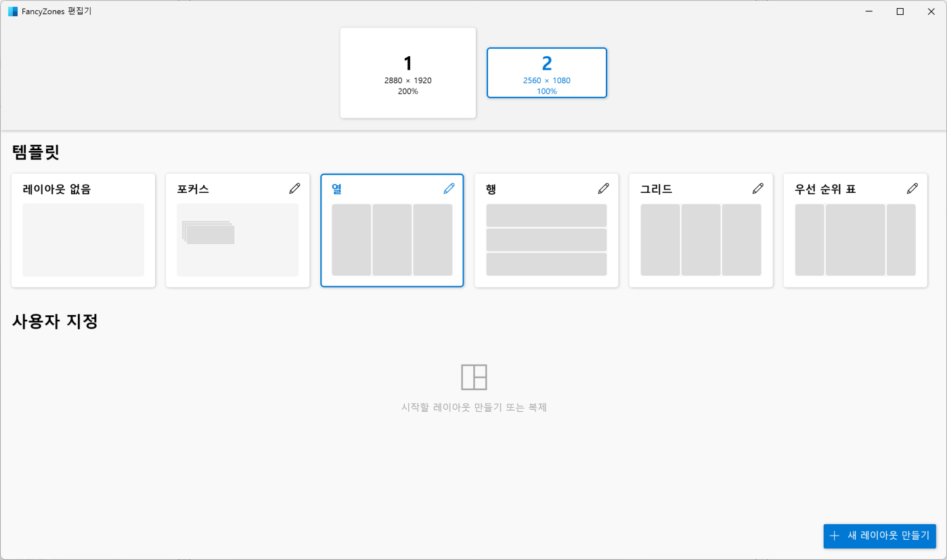Edit the 행 template with pencil icon
947x560 pixels.
coord(603,189)
